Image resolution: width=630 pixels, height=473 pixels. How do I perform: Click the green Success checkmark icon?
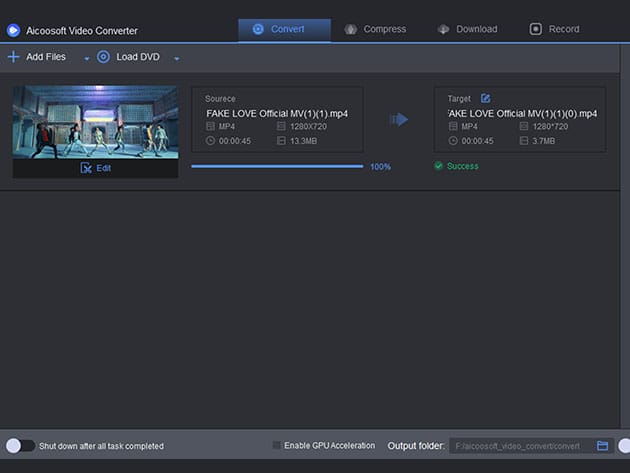tap(438, 166)
